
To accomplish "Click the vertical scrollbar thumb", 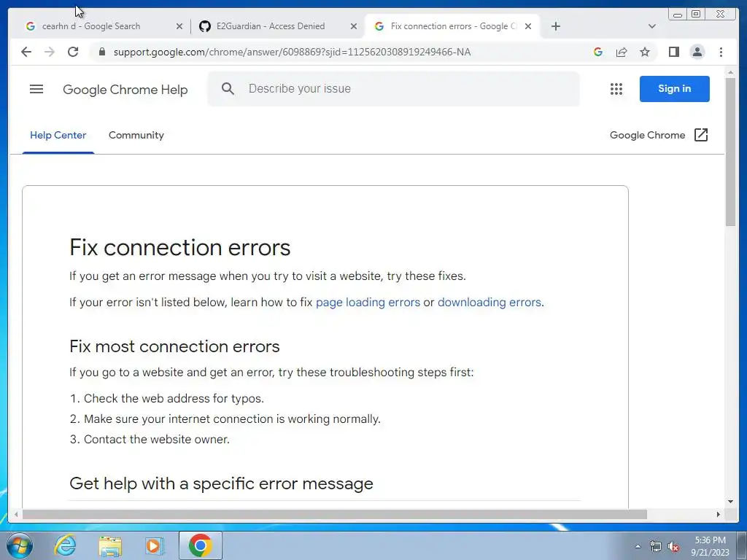I will pos(730,152).
